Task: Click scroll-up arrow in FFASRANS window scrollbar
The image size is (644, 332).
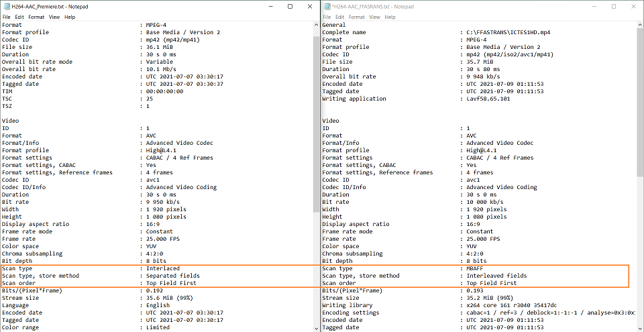Action: pyautogui.click(x=640, y=25)
